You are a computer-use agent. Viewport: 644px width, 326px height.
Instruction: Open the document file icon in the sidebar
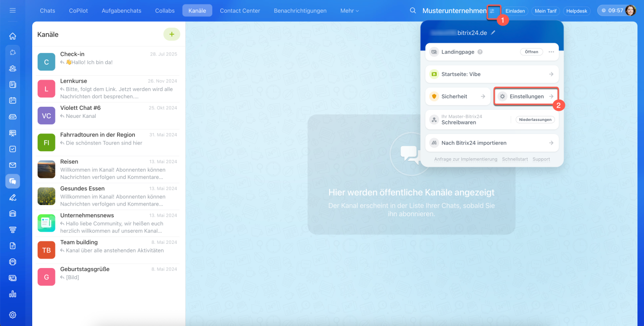coord(13,245)
